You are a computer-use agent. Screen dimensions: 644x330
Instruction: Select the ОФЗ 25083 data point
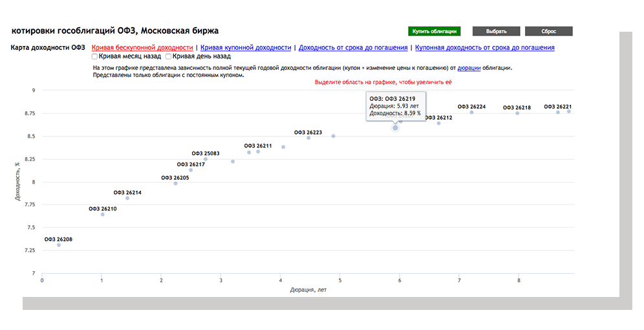tap(206, 159)
